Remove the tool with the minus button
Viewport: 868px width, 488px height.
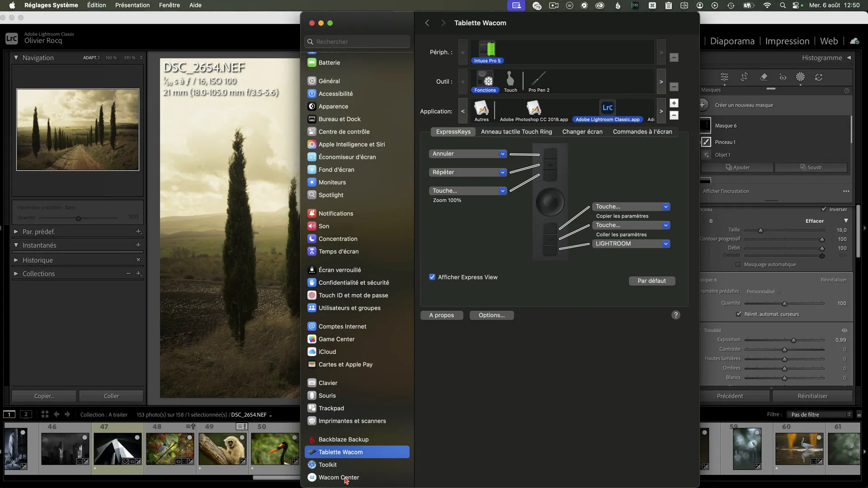(x=674, y=87)
